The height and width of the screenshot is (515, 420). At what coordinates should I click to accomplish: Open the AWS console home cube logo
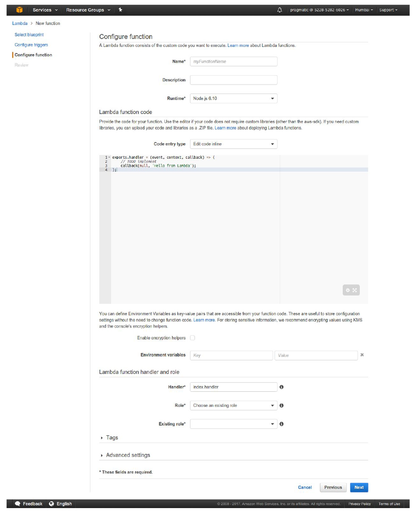tap(19, 10)
